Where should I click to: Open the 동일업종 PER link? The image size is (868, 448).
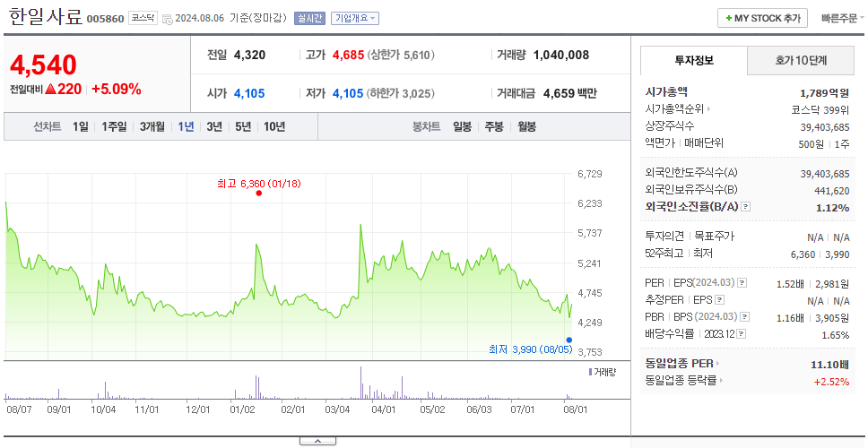click(x=682, y=364)
